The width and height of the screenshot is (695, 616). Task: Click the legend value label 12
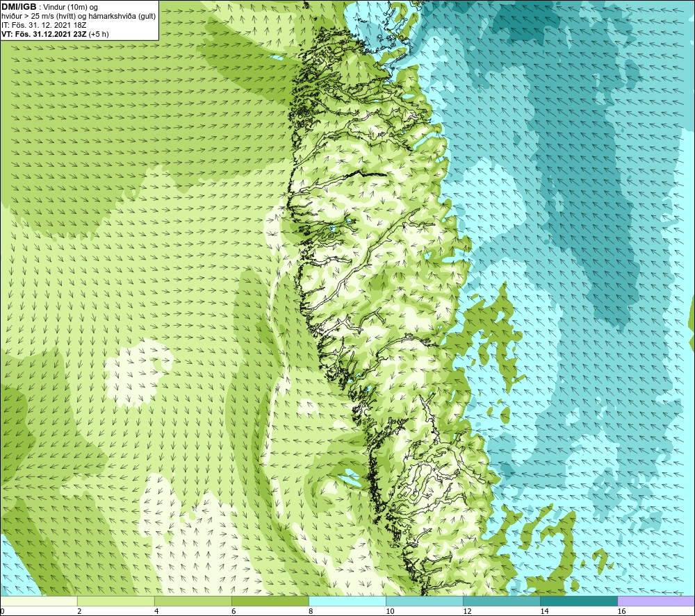point(467,612)
